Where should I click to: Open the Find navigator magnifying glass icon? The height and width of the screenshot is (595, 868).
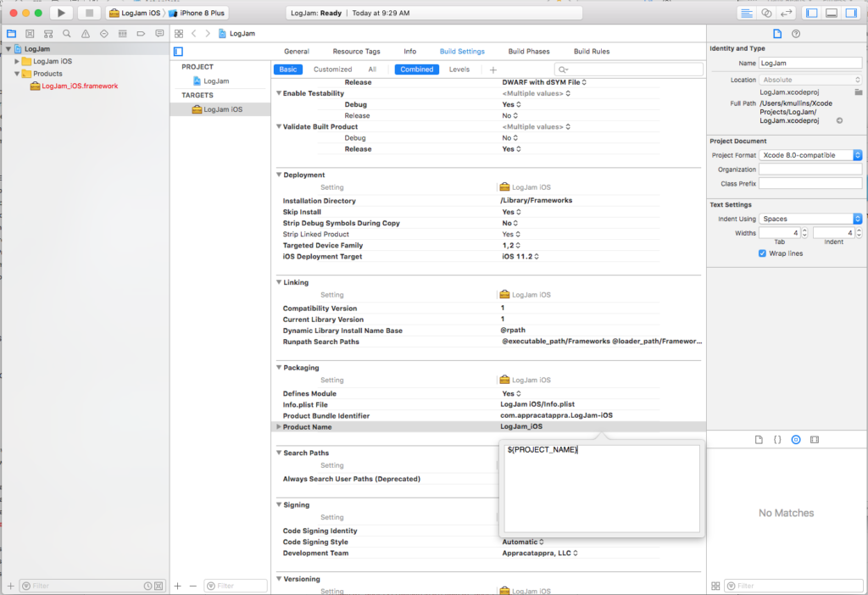(67, 32)
